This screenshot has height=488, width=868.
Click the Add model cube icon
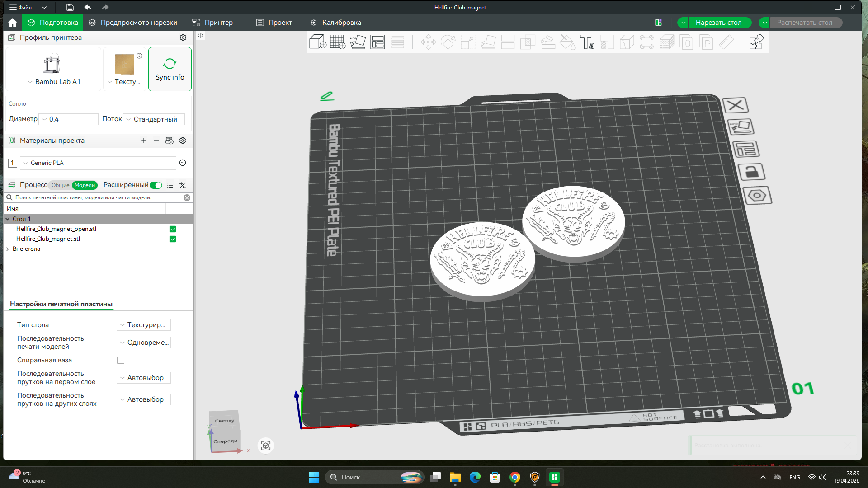point(317,42)
